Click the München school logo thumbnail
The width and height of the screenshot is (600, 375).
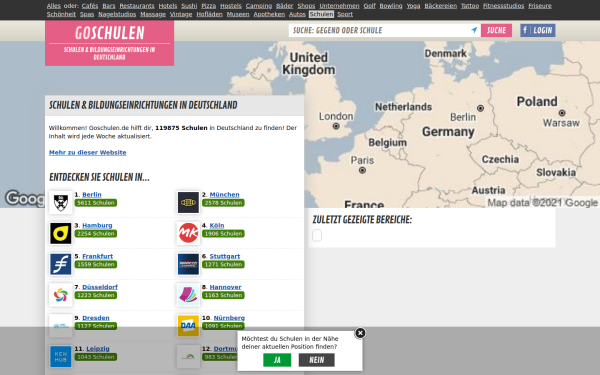point(188,202)
